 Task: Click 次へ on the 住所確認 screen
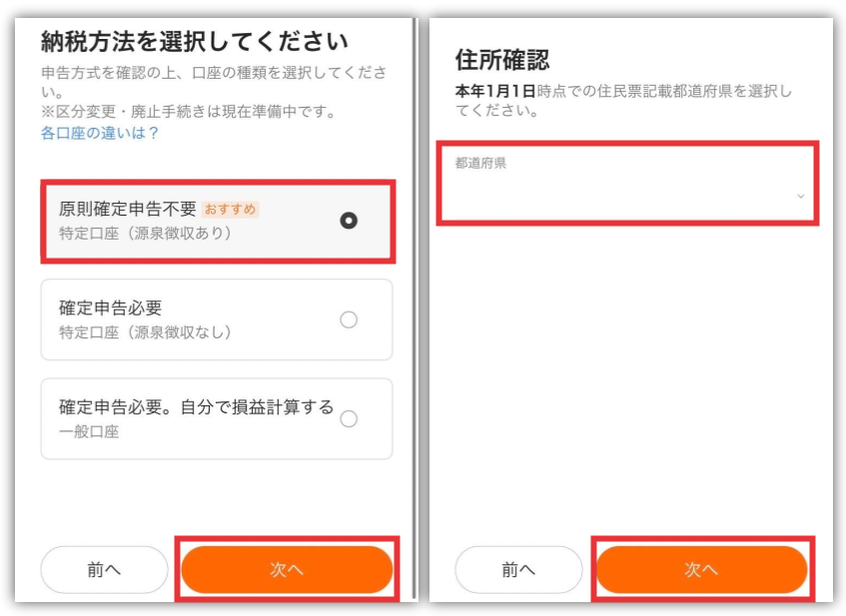point(701,569)
